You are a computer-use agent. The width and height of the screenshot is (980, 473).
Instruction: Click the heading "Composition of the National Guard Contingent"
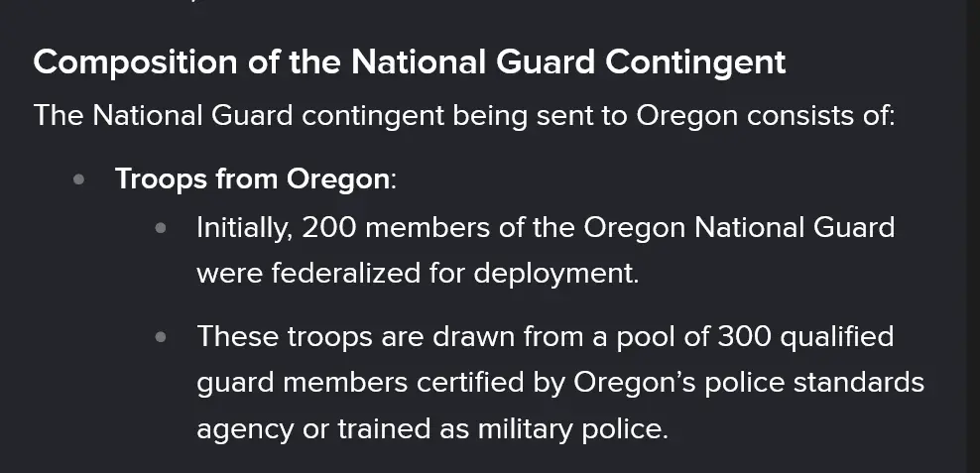[409, 62]
